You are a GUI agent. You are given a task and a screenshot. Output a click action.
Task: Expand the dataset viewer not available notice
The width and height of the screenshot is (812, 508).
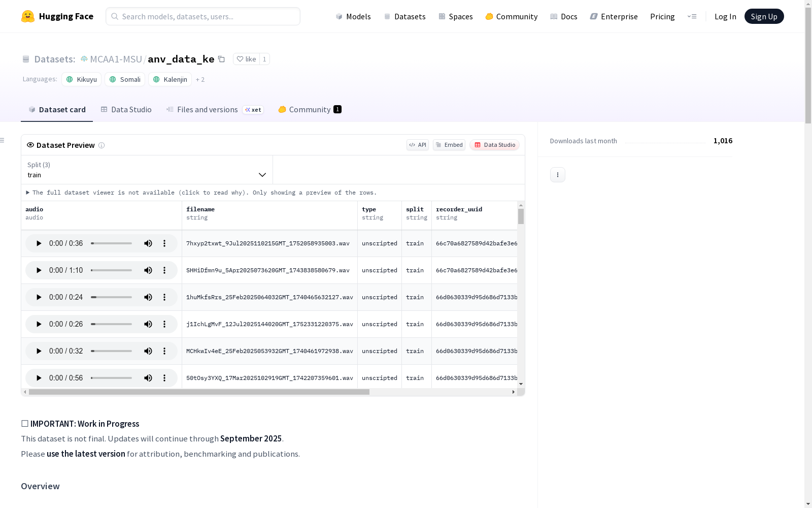pyautogui.click(x=201, y=193)
